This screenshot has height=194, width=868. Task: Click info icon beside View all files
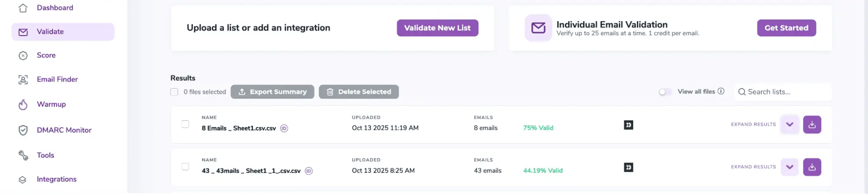tap(721, 91)
